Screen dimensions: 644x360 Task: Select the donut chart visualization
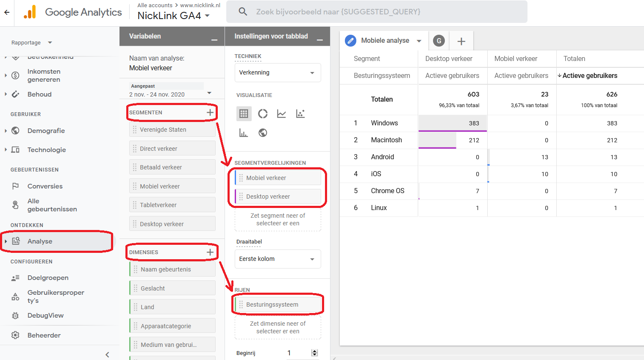tap(263, 114)
